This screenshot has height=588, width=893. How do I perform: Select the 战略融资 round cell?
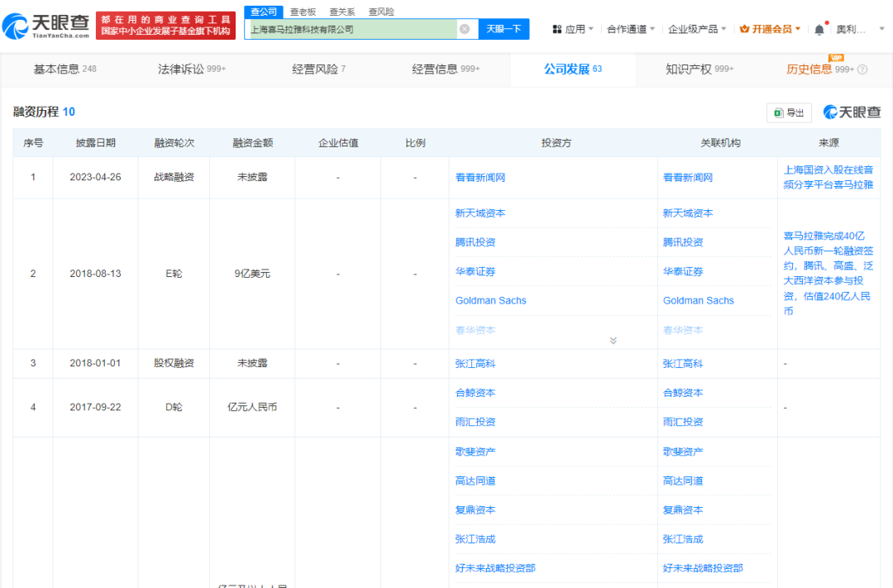pyautogui.click(x=174, y=177)
